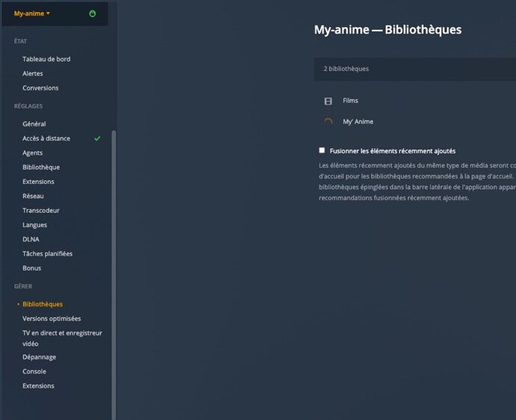Click the spinning refresh icon beside My' Anime
The height and width of the screenshot is (420, 516).
[328, 122]
